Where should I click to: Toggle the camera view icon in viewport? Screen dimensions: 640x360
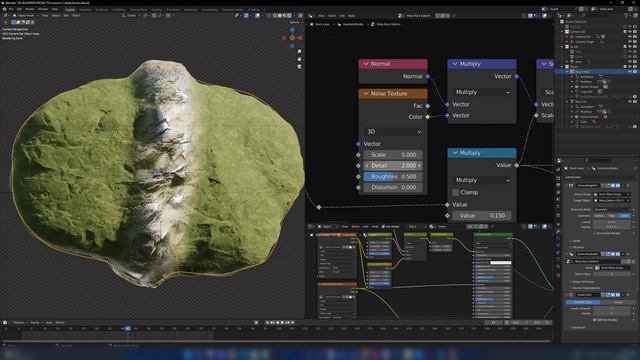(299, 67)
